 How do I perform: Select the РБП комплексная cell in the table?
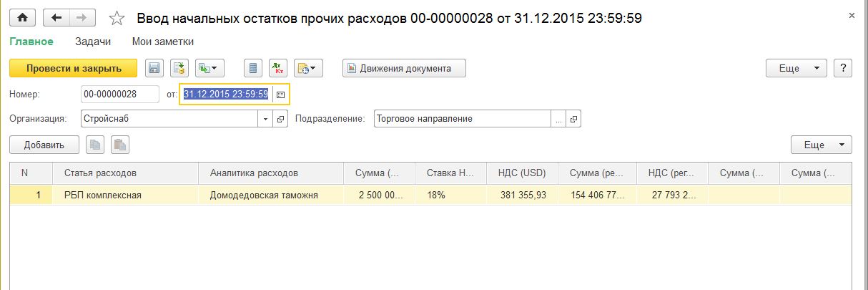click(x=103, y=195)
